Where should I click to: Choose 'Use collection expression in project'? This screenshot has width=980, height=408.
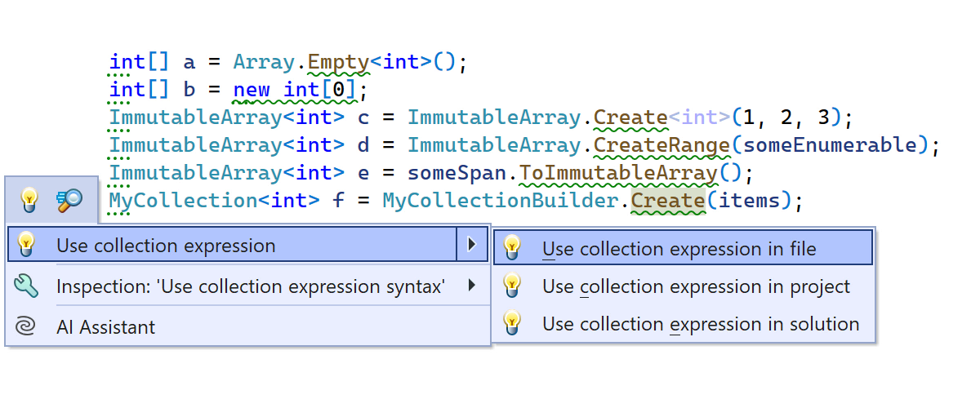(696, 286)
